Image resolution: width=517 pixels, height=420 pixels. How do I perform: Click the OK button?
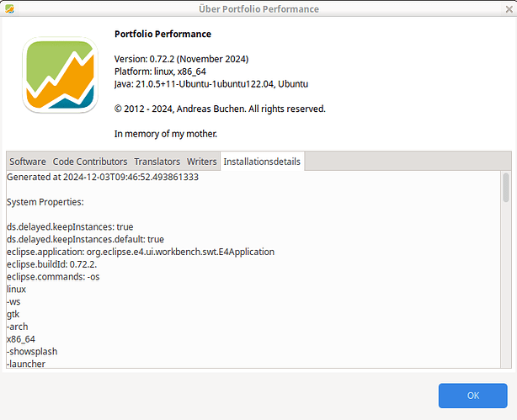[472, 396]
